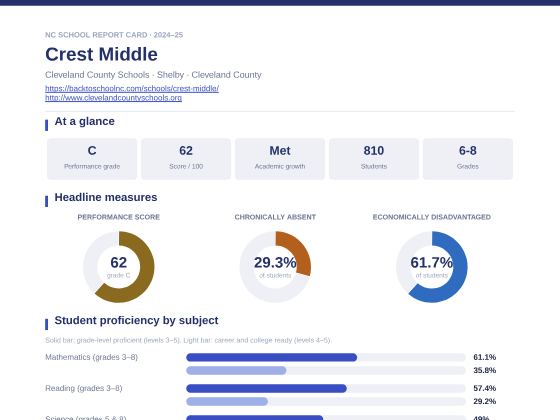Viewport: 560px width, 420px height.
Task: Click the Crest Middle school title
Action: pyautogui.click(x=101, y=54)
